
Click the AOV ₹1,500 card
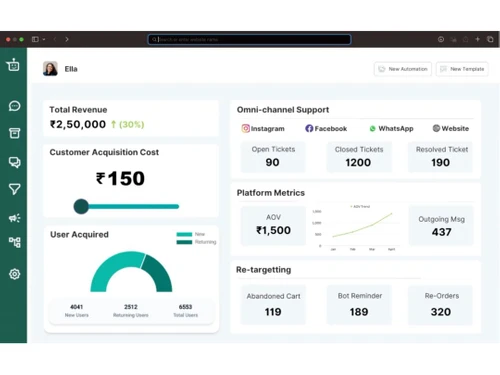pos(273,226)
